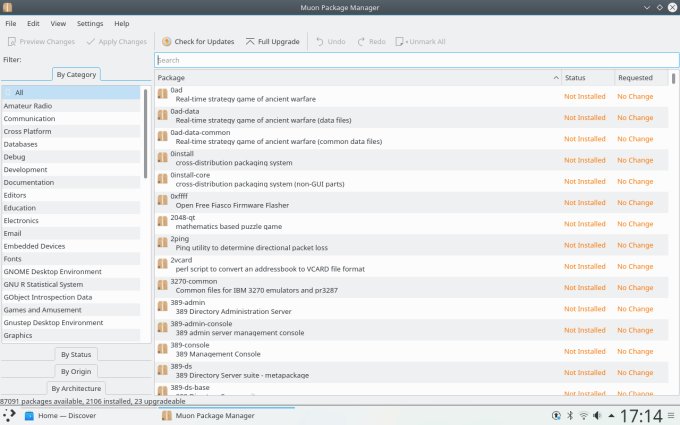
Task: Click the Preview Changes toolbar button
Action: (x=42, y=42)
